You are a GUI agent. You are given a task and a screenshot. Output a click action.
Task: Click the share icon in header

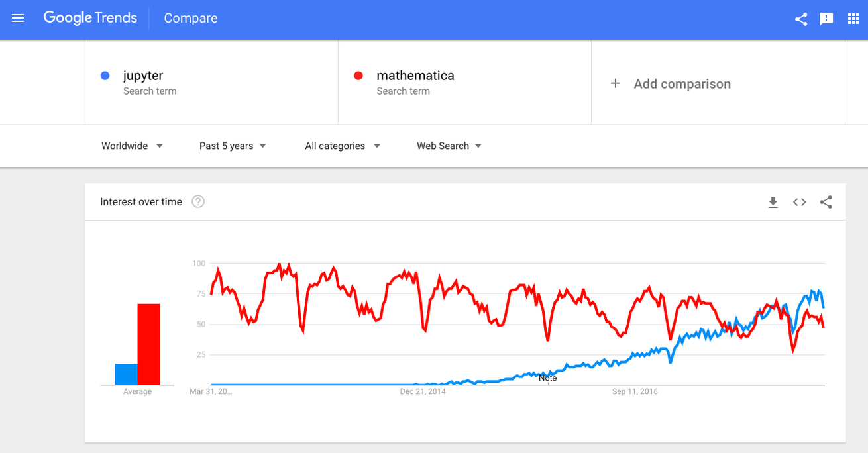pyautogui.click(x=801, y=19)
